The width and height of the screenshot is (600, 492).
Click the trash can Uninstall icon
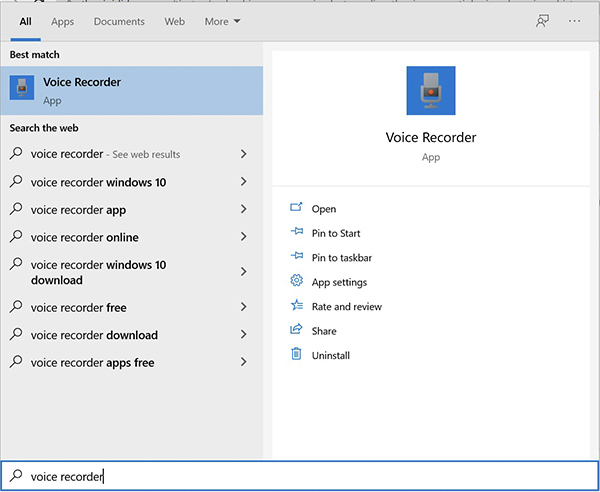[x=296, y=354]
